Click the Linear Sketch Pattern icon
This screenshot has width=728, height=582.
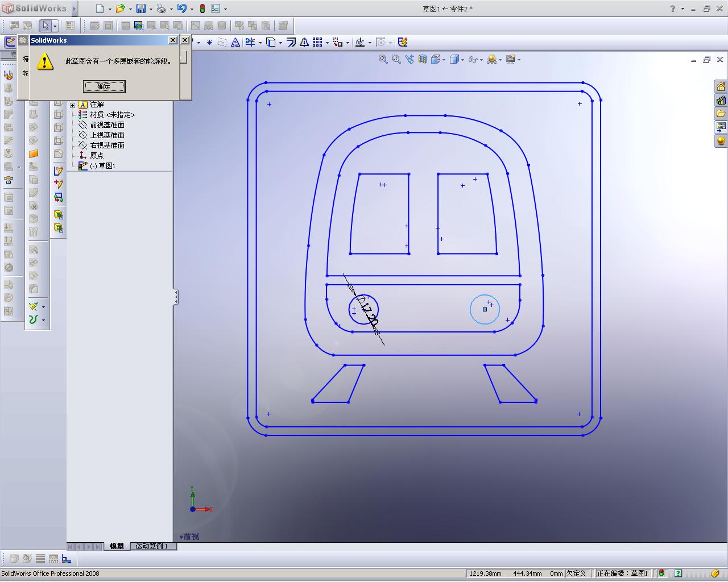click(x=317, y=42)
